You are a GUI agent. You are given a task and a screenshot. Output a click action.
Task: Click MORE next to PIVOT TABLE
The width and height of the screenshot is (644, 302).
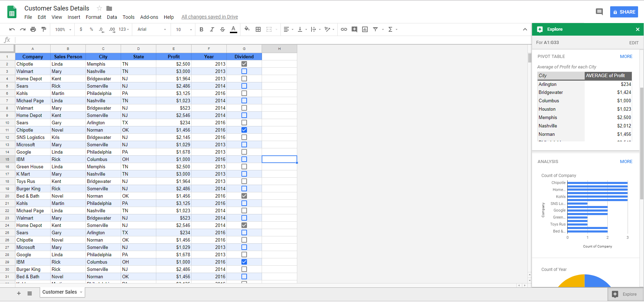coord(626,57)
